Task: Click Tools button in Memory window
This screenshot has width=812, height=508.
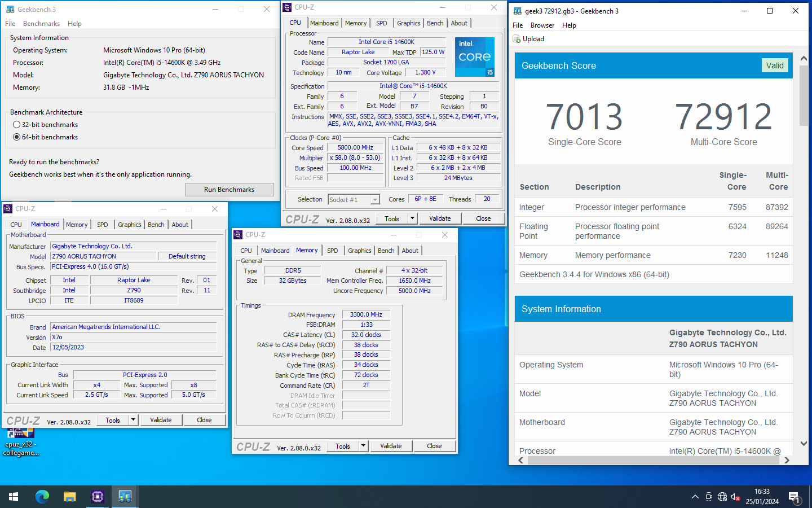Action: [x=343, y=446]
